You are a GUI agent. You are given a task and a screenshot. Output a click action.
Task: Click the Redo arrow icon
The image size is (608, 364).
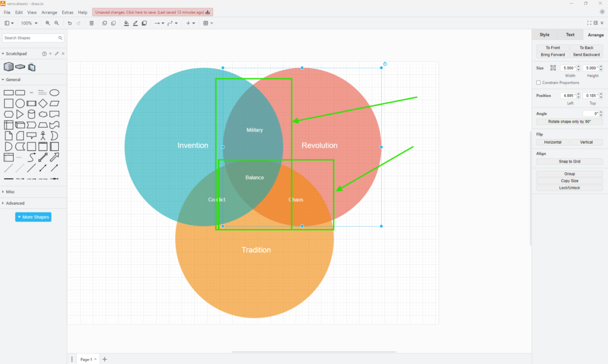click(79, 23)
